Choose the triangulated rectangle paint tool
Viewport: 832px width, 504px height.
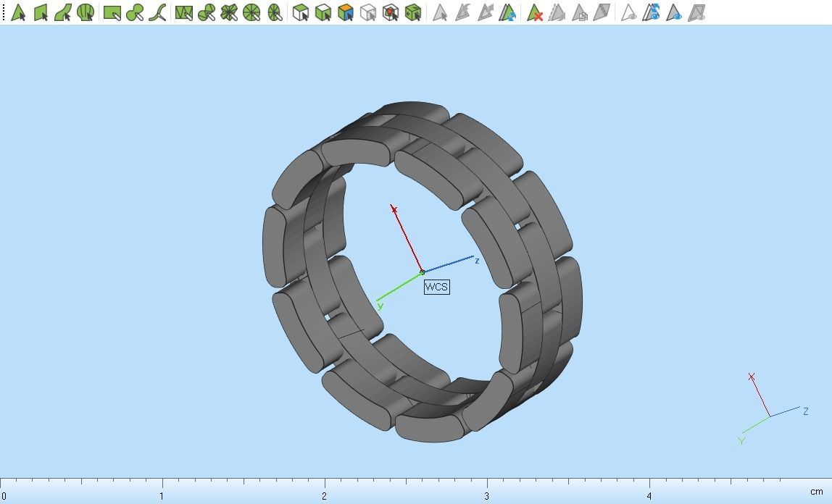point(183,13)
